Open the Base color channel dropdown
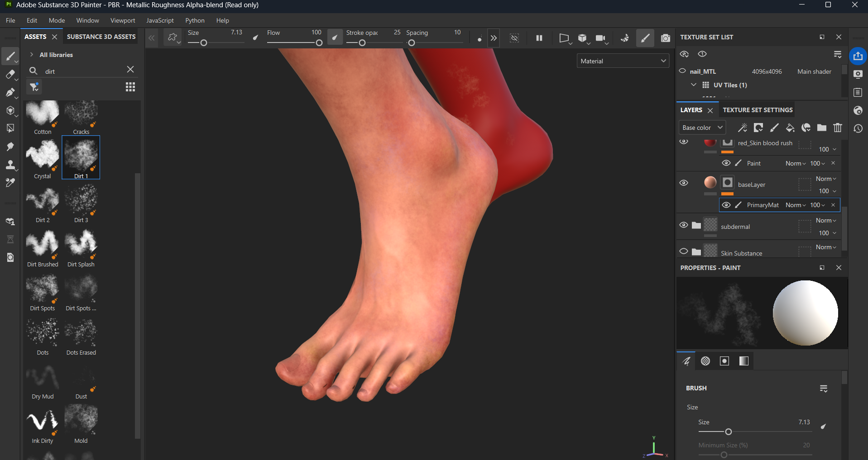This screenshot has width=868, height=460. (702, 128)
